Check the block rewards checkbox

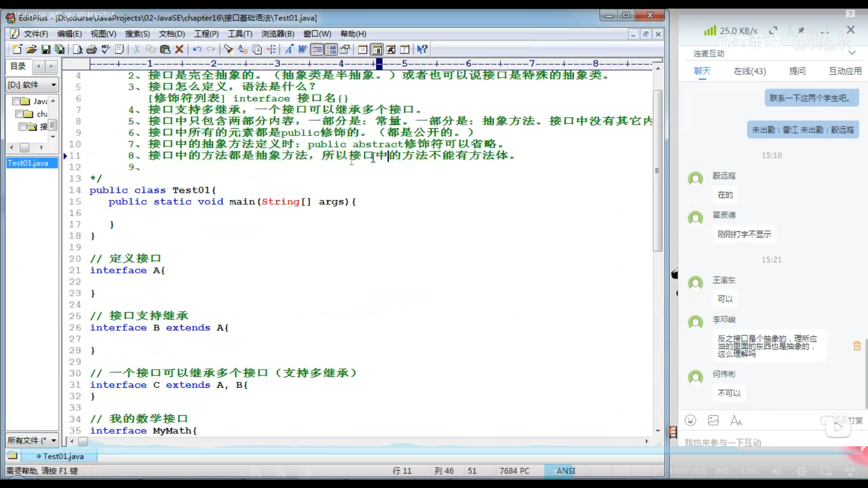(x=825, y=421)
